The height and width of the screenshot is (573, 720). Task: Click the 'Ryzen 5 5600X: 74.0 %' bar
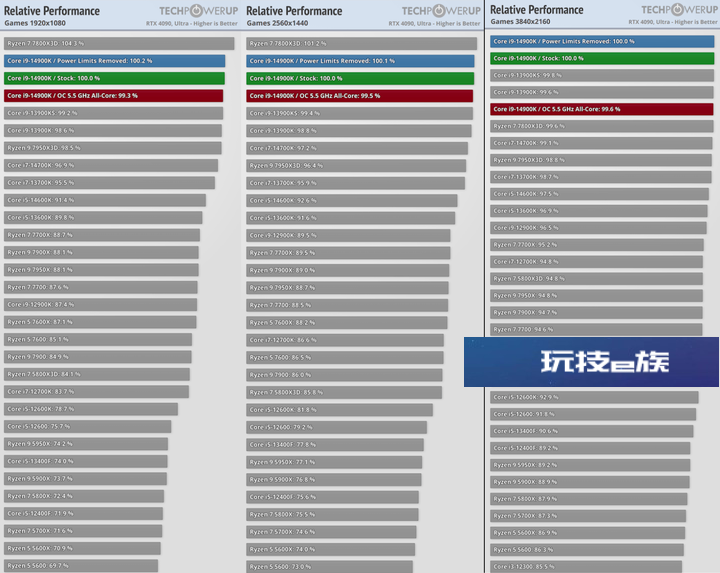[331, 550]
